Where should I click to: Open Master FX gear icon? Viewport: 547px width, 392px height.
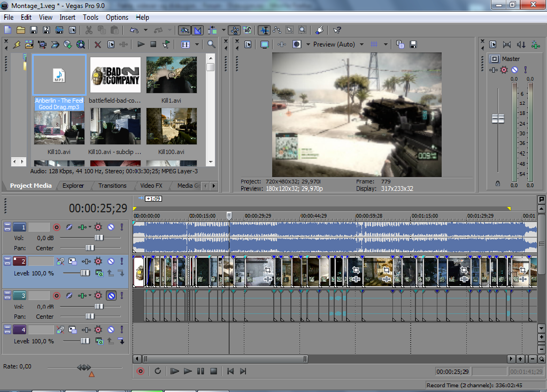(504, 70)
